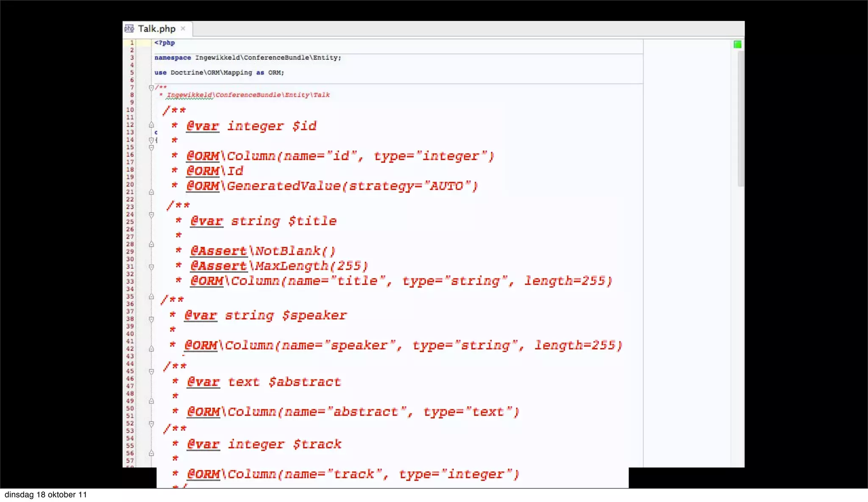This screenshot has width=868, height=502.
Task: Click line number 1 in the gutter
Action: coord(132,43)
